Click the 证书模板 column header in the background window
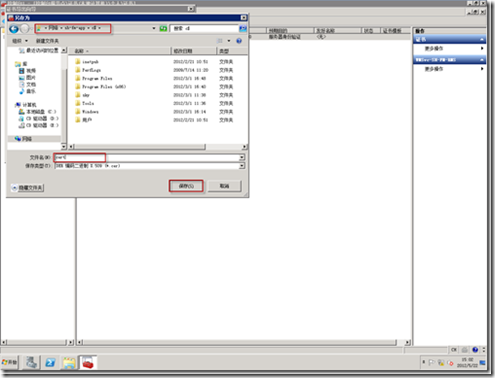This screenshot has width=495, height=378. tap(395, 31)
